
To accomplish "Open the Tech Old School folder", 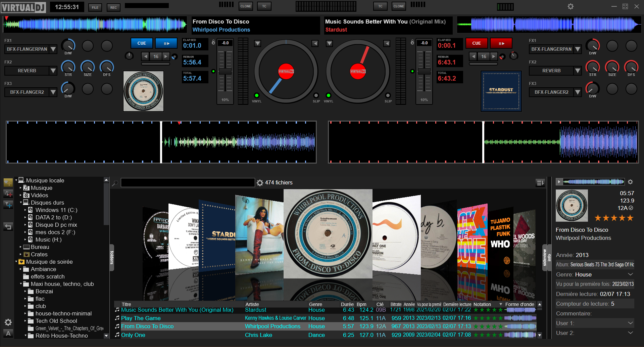I will 56,321.
